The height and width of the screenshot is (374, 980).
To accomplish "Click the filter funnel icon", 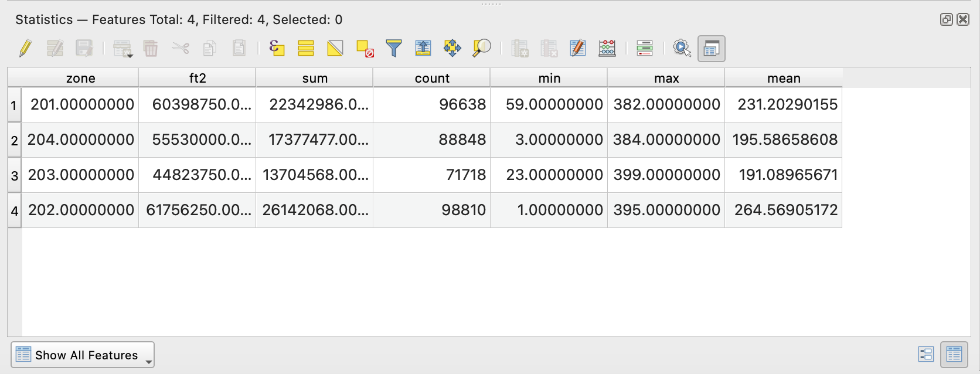I will [x=394, y=48].
